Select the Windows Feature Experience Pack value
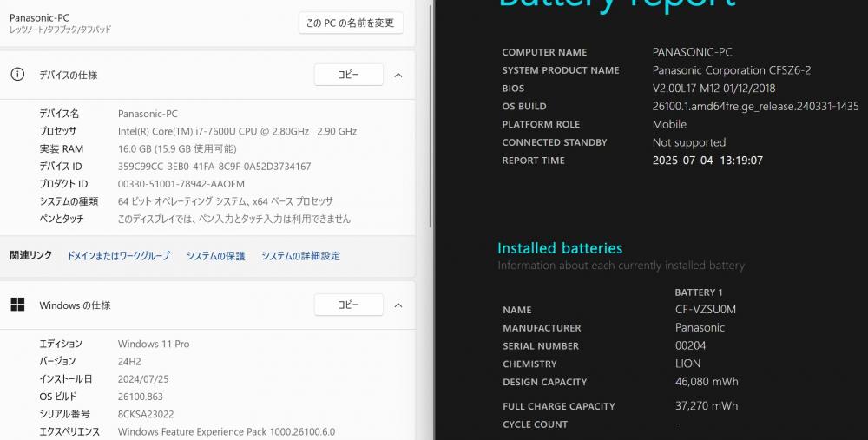 coord(227,431)
